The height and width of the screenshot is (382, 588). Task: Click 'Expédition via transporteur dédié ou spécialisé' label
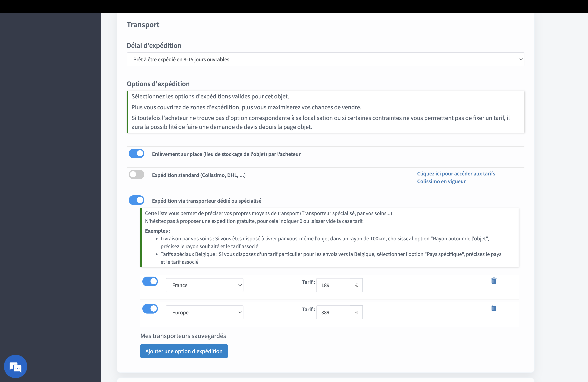pyautogui.click(x=206, y=201)
